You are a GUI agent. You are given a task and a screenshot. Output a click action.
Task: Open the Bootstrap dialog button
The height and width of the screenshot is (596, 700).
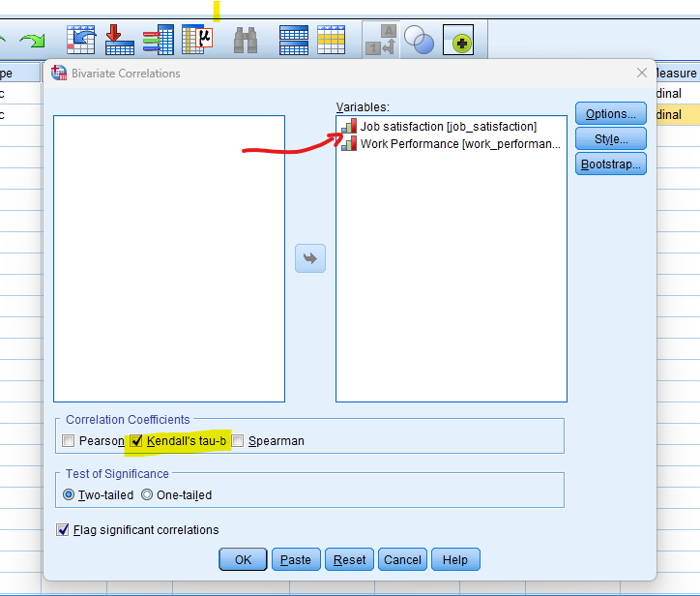click(611, 164)
